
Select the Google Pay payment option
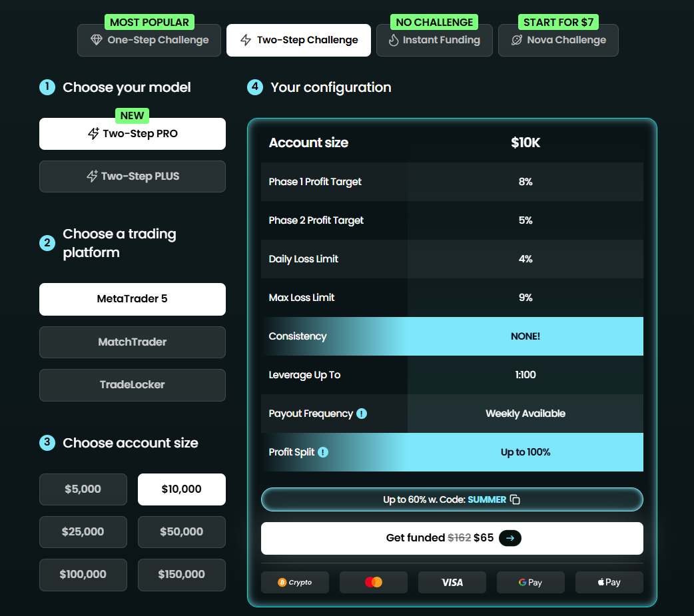(531, 582)
